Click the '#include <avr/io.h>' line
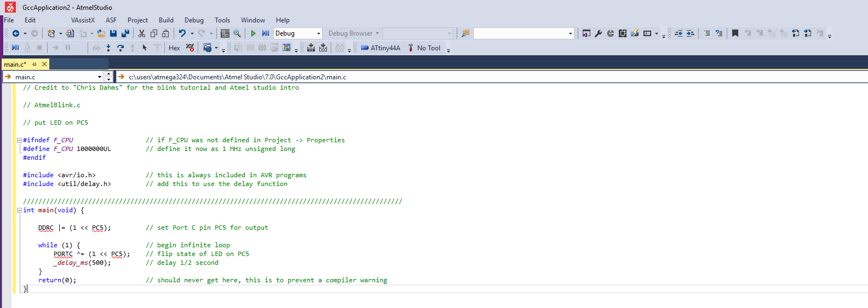The image size is (868, 308). coord(59,175)
